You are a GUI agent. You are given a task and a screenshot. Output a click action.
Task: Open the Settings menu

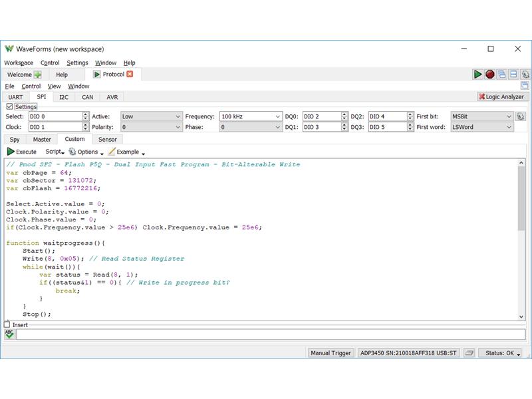(x=77, y=63)
